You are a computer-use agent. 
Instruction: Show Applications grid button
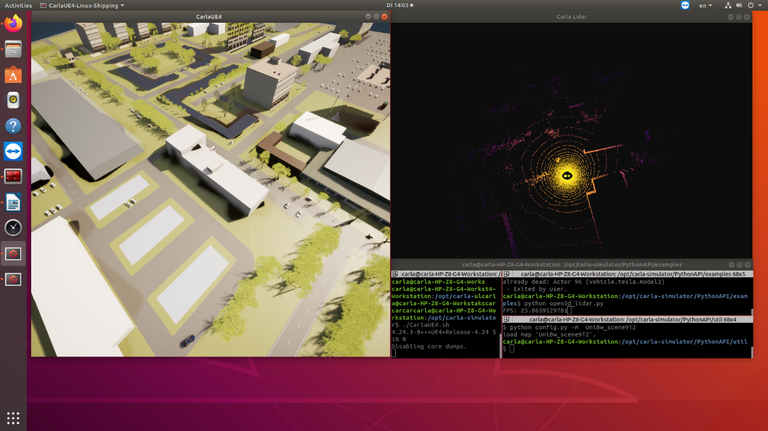(13, 418)
